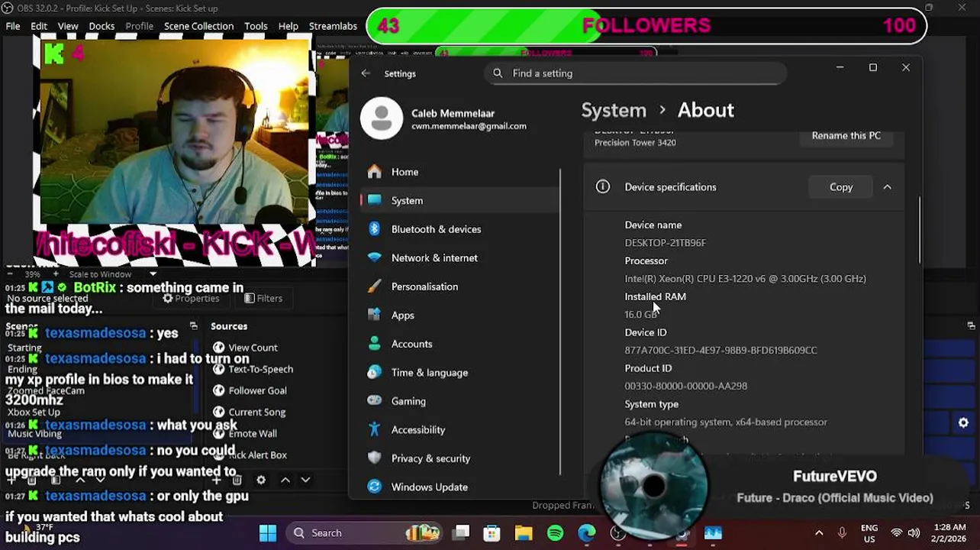Open the OBS Docks menu
980x550 pixels.
[102, 26]
